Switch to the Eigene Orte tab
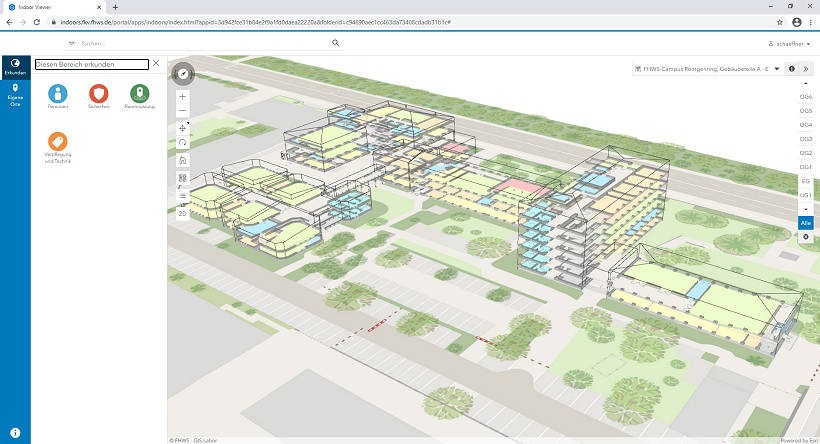The height and width of the screenshot is (444, 820). pos(15,95)
